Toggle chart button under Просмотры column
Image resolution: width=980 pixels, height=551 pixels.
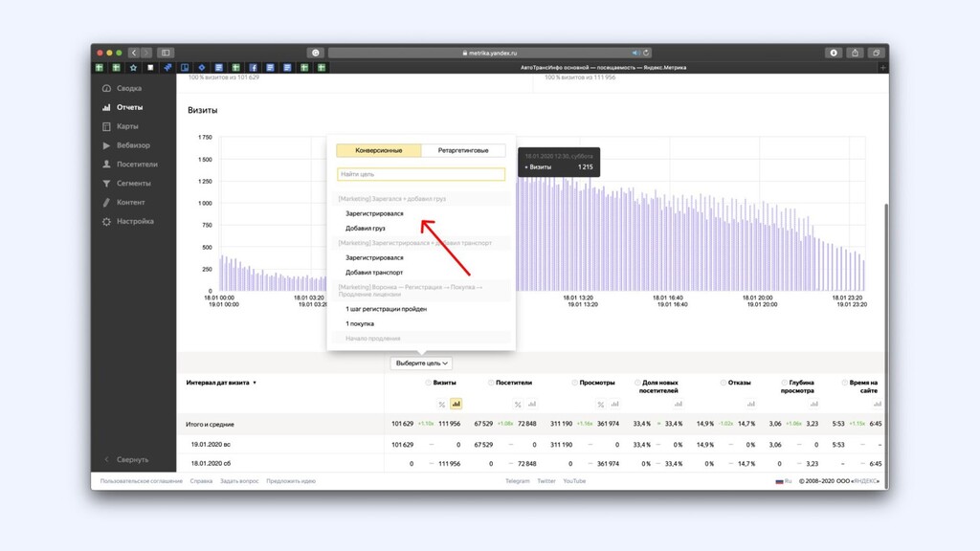[x=615, y=405]
